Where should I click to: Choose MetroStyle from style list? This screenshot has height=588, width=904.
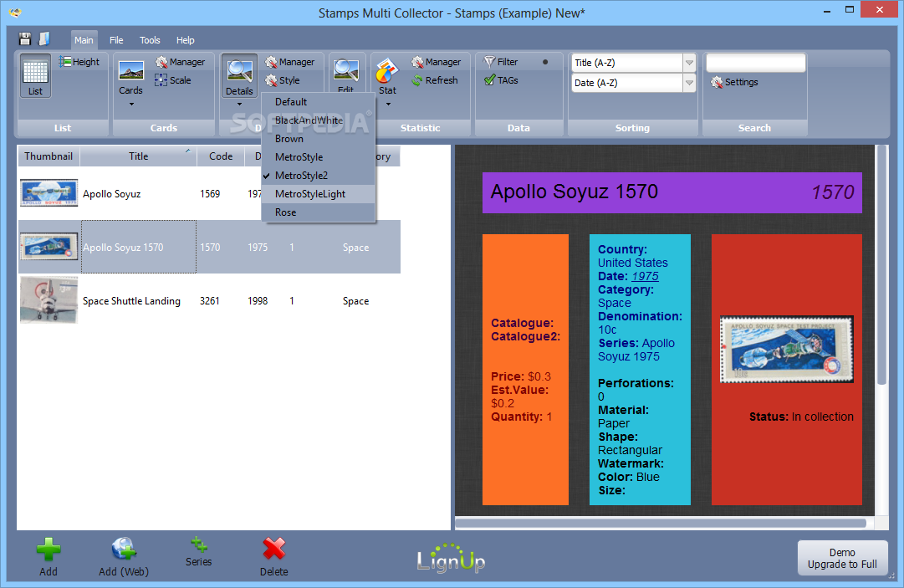(x=319, y=157)
